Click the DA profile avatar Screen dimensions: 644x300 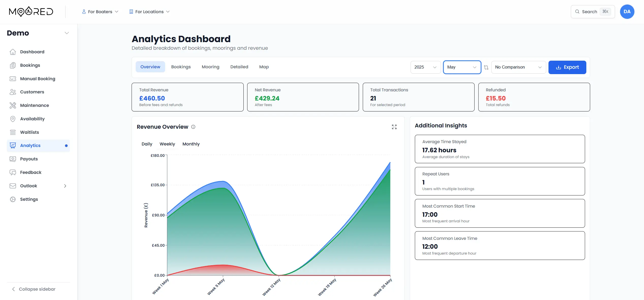click(x=627, y=12)
